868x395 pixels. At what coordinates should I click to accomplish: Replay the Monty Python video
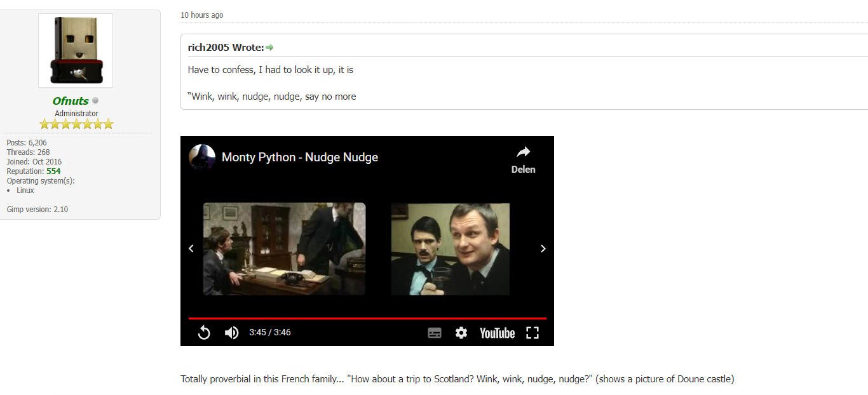tap(204, 333)
